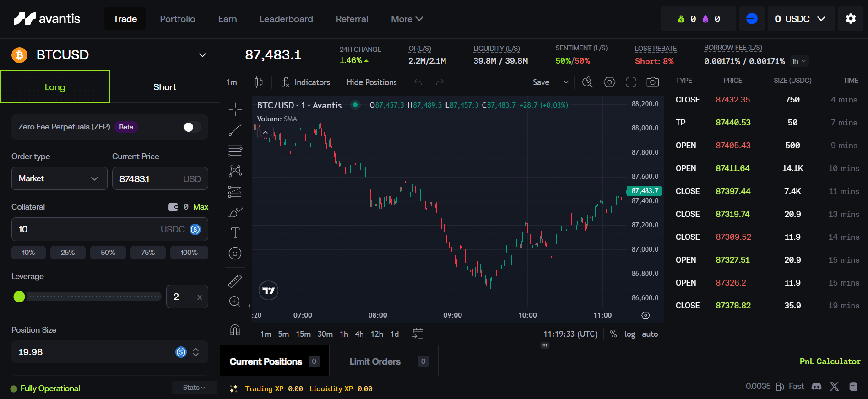Select the crosshair cursor tool
Viewport: 868px width, 399px height.
pos(235,109)
